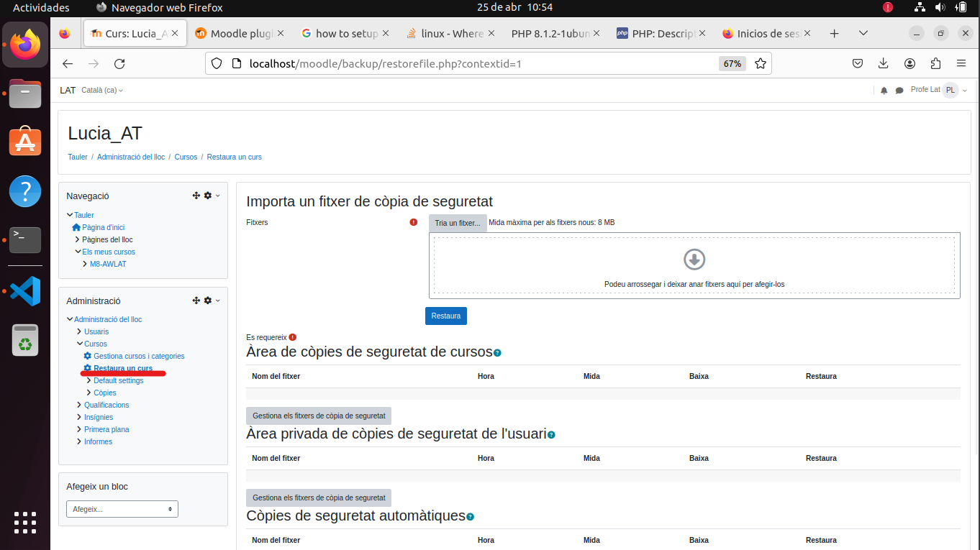Open the Català (ca) language dropdown
Viewport: 980px width, 550px height.
(x=99, y=90)
